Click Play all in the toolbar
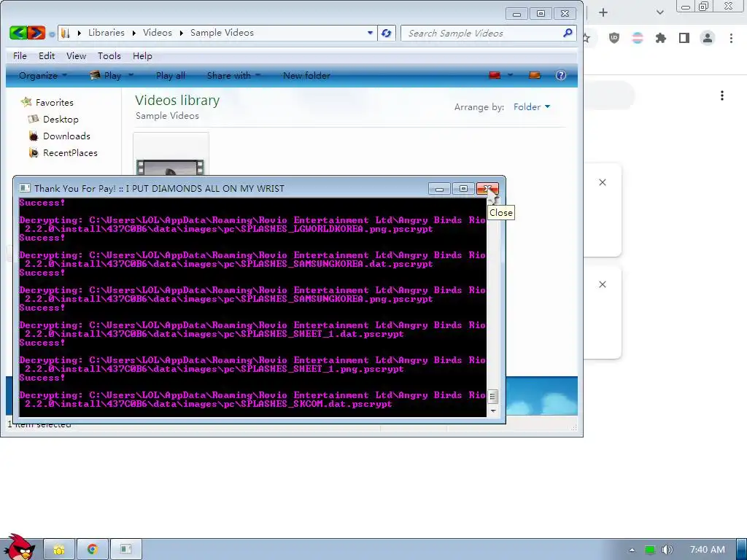Viewport: 747px width, 560px height. point(171,75)
